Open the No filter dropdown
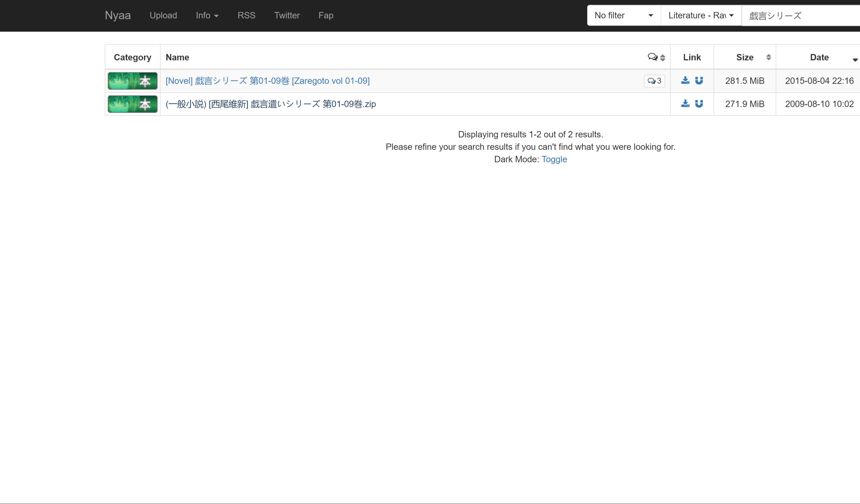Viewport: 860px width, 504px height. click(x=624, y=15)
